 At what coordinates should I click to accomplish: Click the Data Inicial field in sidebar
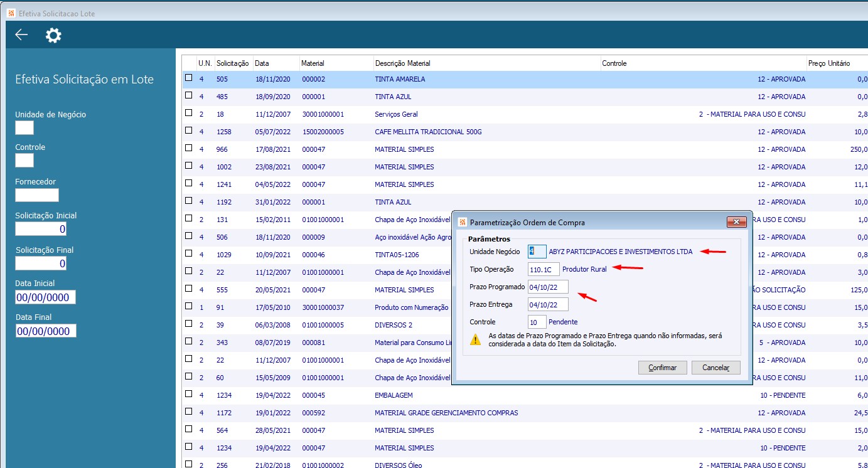pos(45,297)
